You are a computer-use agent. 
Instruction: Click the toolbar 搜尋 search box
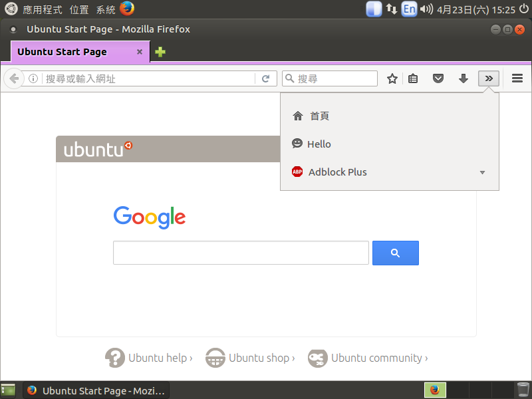coord(330,78)
